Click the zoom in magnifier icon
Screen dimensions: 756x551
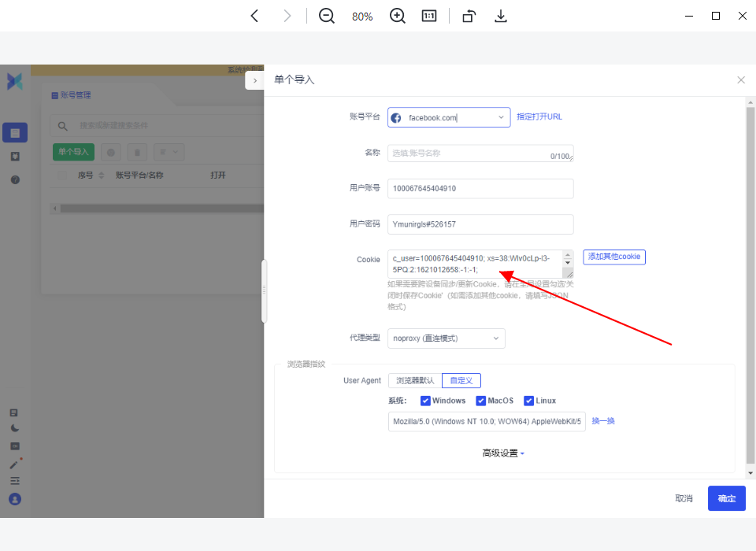tap(398, 16)
